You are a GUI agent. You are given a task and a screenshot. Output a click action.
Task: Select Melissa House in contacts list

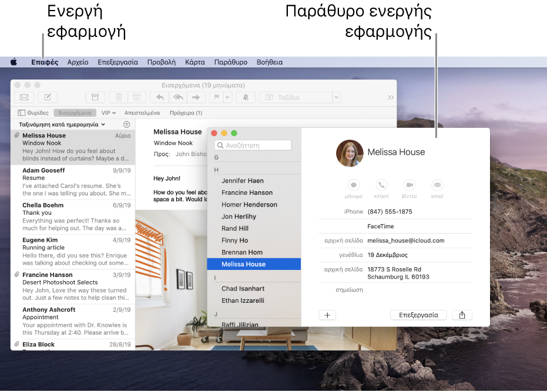(x=254, y=264)
